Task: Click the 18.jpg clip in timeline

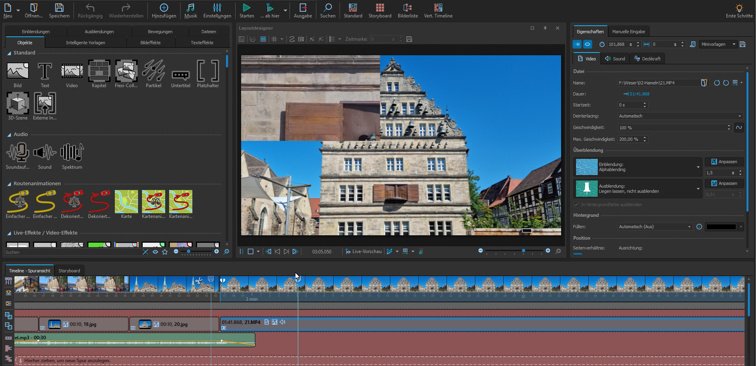Action: (x=83, y=325)
